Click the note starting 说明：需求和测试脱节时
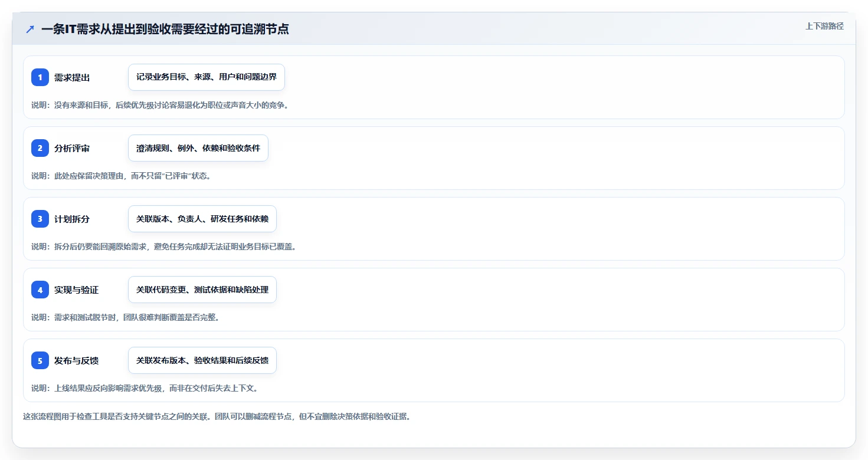This screenshot has width=868, height=460. 125,317
